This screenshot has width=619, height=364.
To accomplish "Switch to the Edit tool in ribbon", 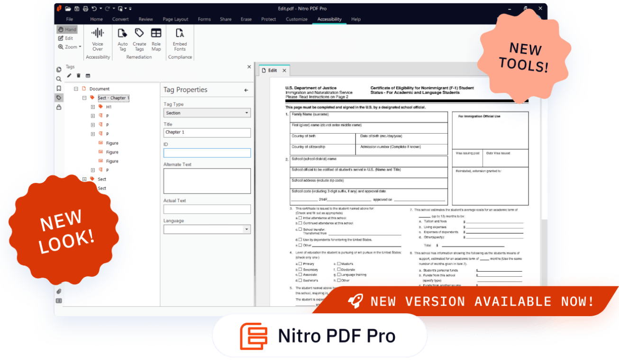I will [65, 38].
